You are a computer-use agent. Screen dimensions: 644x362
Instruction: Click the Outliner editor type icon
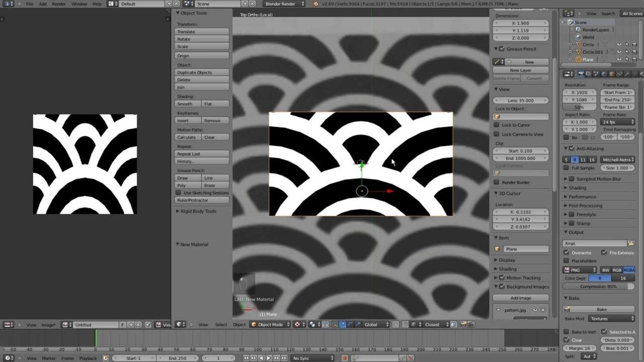click(x=568, y=14)
